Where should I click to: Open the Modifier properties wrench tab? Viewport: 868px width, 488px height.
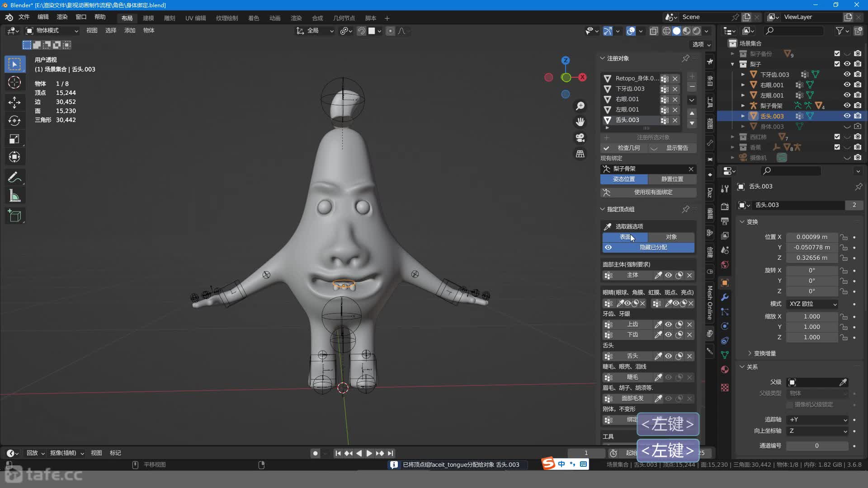pos(725,297)
